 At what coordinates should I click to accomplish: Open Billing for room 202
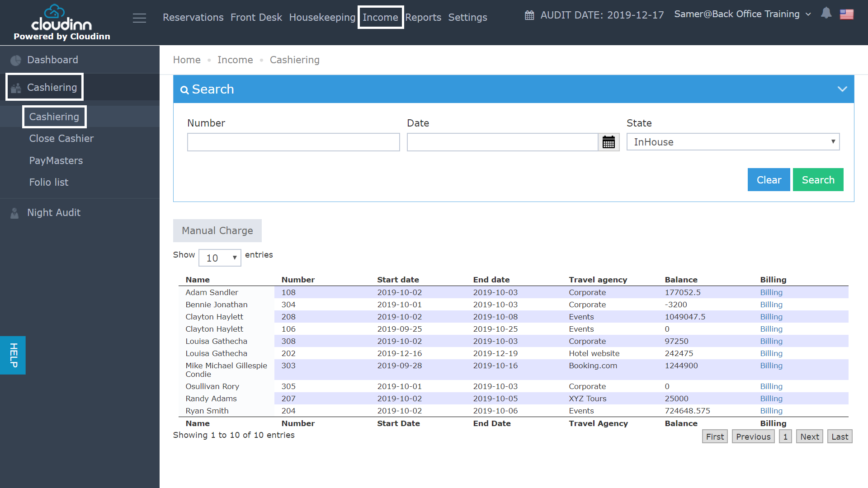(x=771, y=353)
